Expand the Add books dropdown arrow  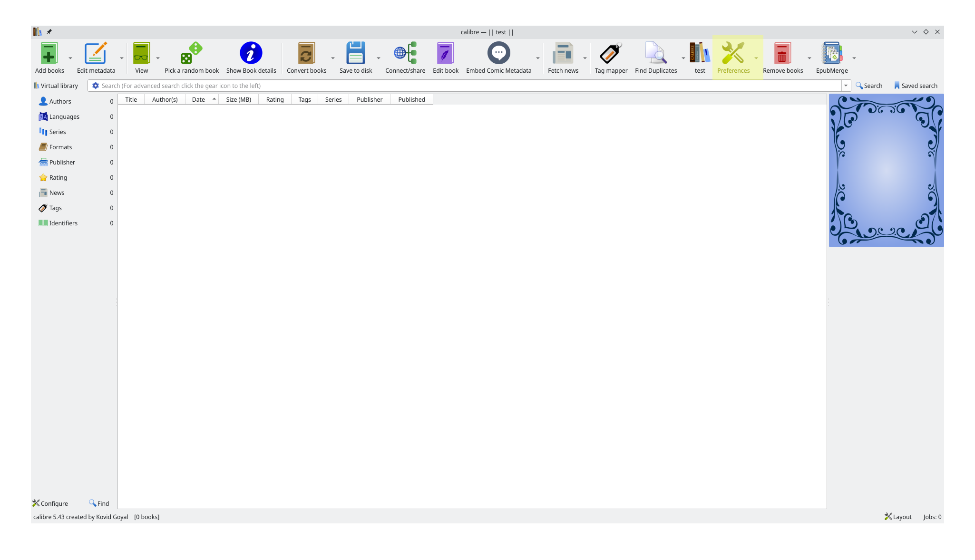(x=70, y=58)
